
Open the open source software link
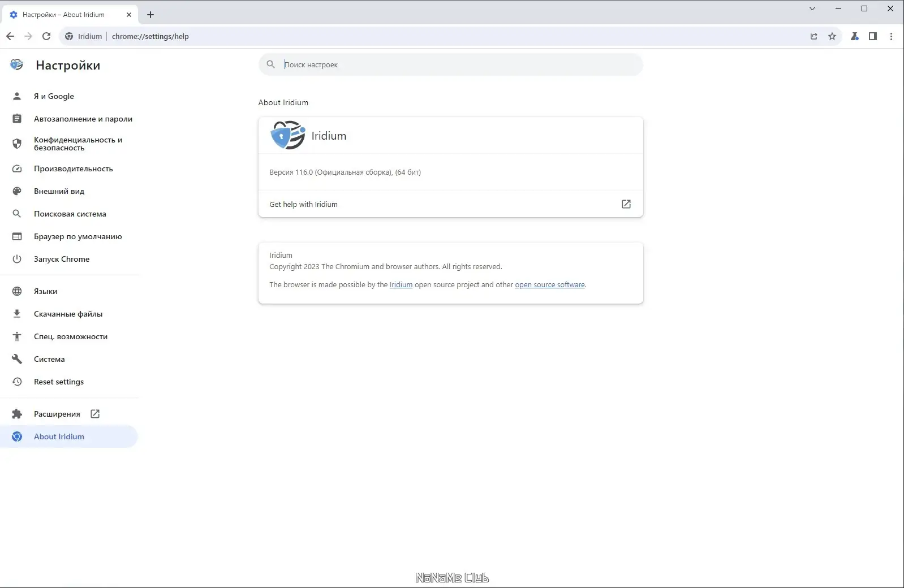(x=550, y=284)
